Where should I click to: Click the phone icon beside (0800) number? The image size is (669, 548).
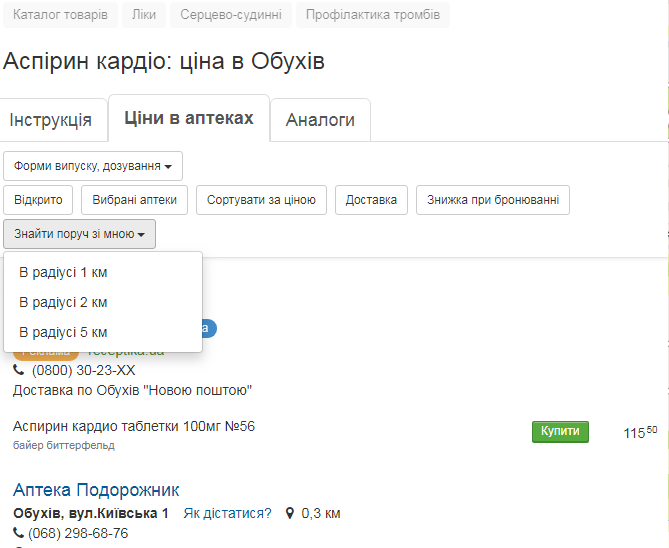click(18, 370)
